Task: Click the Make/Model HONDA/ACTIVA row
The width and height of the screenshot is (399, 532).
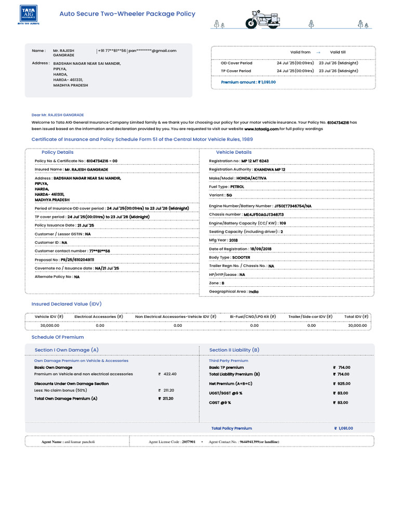Action: [x=238, y=178]
